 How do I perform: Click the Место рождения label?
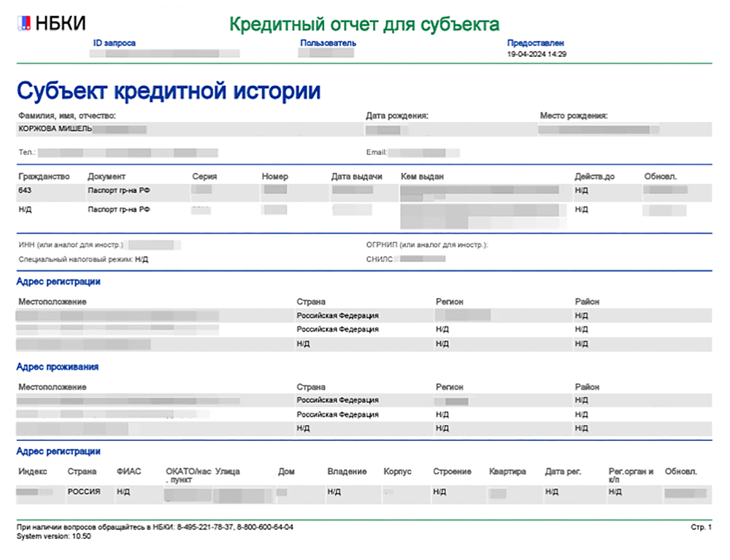tap(574, 115)
